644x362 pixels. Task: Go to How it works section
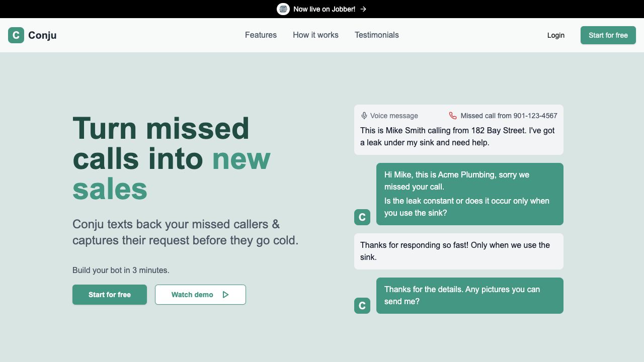pyautogui.click(x=315, y=35)
